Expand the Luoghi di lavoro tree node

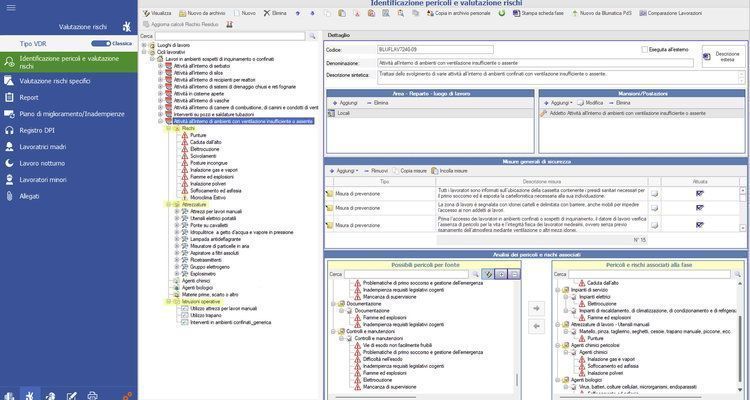coord(146,45)
